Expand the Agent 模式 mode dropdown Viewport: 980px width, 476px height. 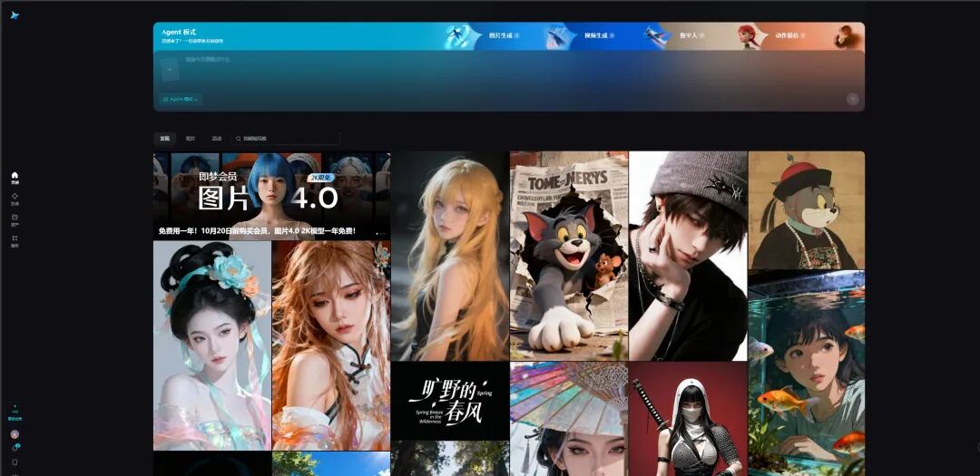[x=181, y=99]
